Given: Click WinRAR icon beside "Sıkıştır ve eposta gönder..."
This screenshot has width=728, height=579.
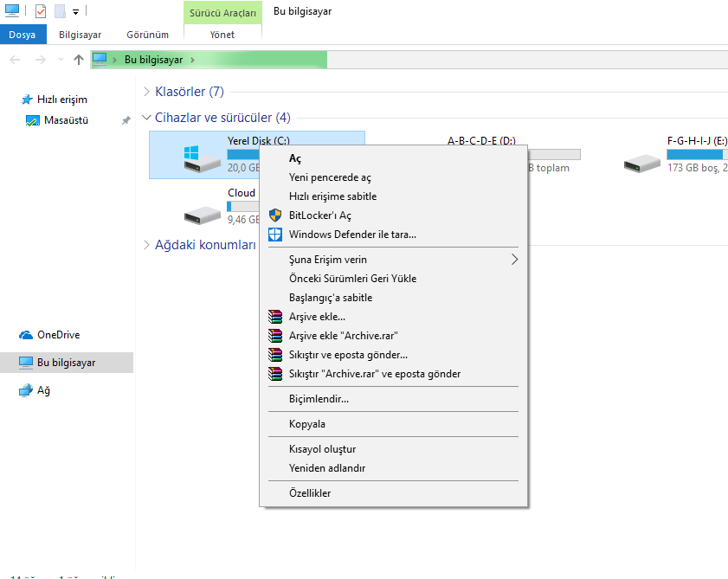Looking at the screenshot, I should 275,355.
